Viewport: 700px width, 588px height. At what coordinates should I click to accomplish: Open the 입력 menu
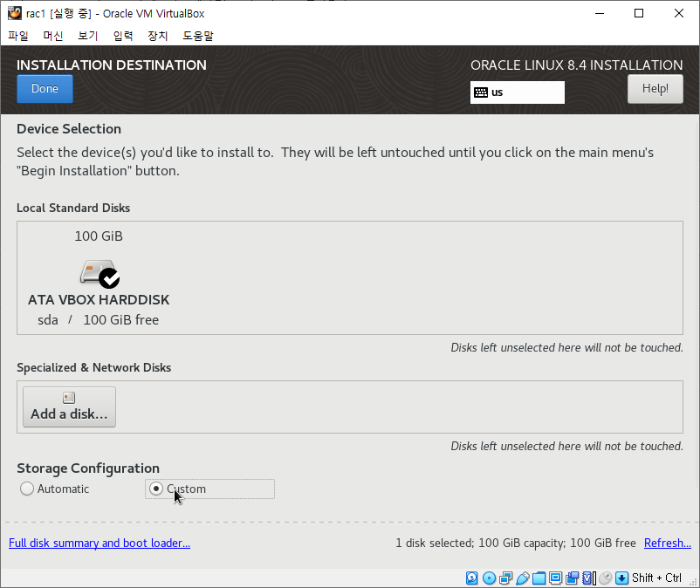(123, 36)
